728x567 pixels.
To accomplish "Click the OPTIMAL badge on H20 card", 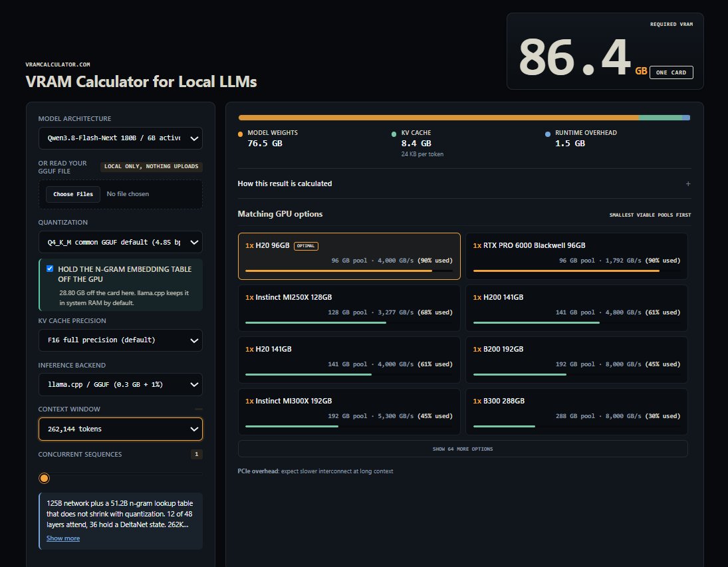I will click(x=306, y=246).
